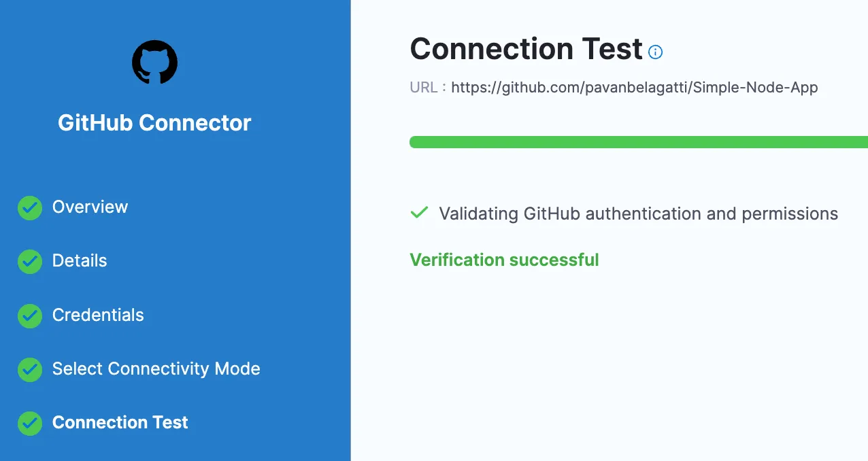This screenshot has height=461, width=868.
Task: Click the GitHub Connector title
Action: tap(154, 122)
